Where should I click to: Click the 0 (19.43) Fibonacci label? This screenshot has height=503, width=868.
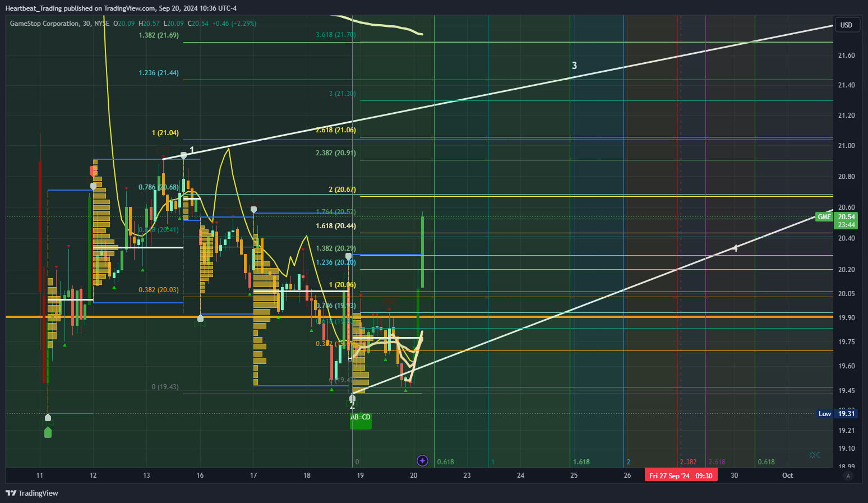(x=165, y=387)
